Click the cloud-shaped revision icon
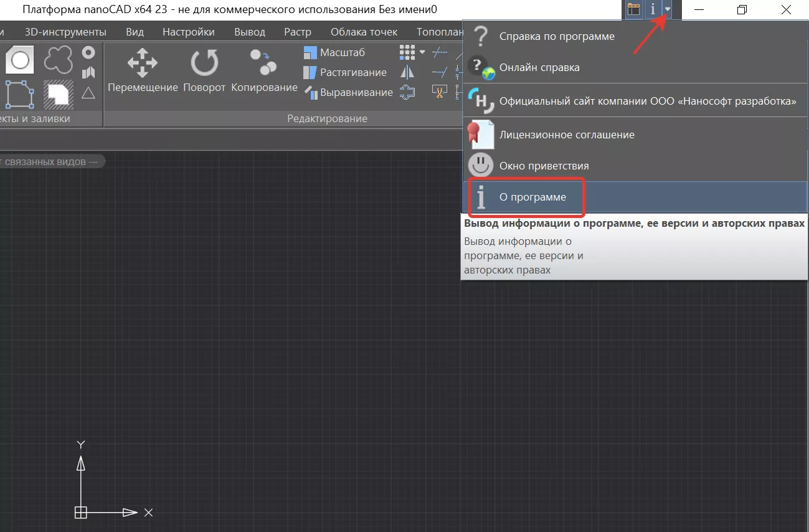The image size is (809, 532). pos(58,60)
